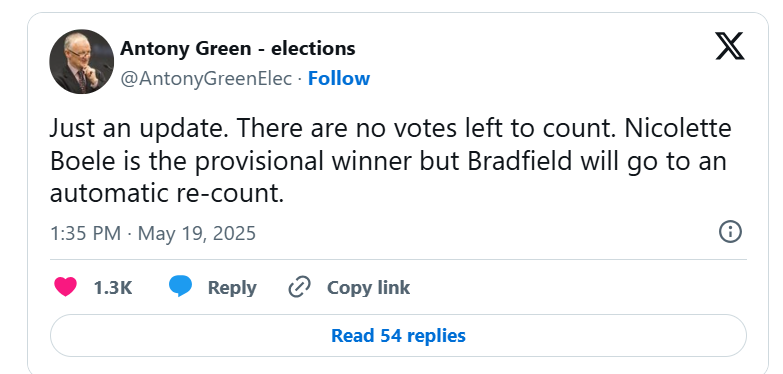The height and width of the screenshot is (374, 783).
Task: Follow the AntonyGreenElec account
Action: pyautogui.click(x=339, y=78)
